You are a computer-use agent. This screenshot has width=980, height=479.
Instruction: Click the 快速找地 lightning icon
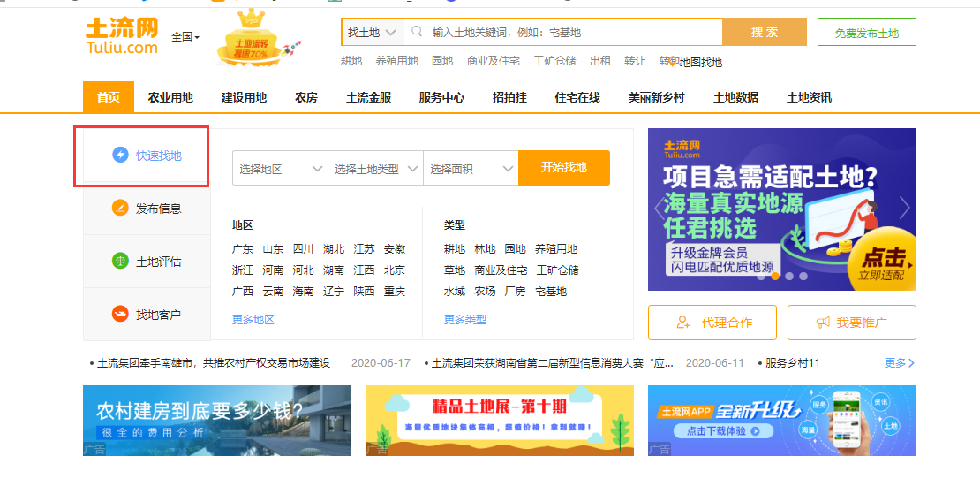(x=120, y=155)
